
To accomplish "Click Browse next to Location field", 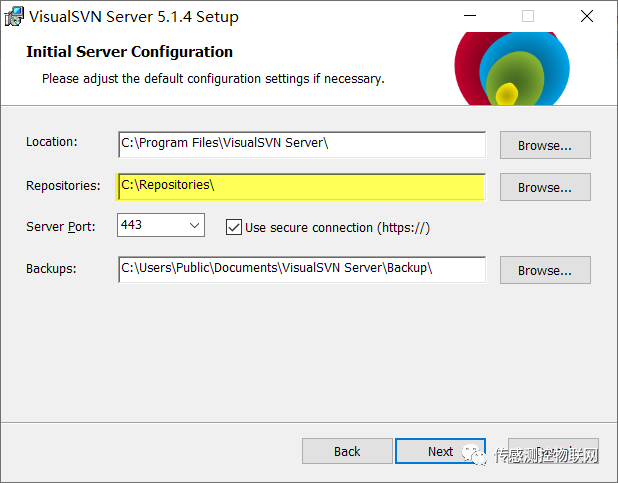I will point(545,145).
